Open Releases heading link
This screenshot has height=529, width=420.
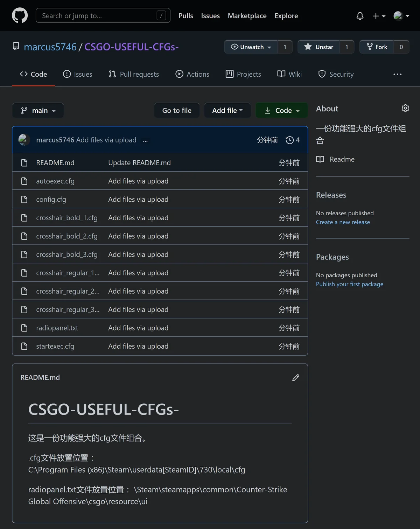pyautogui.click(x=331, y=195)
